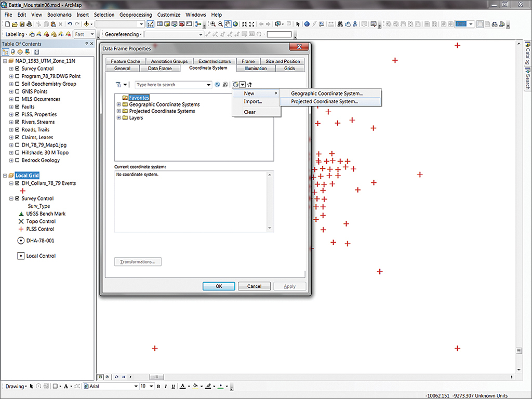This screenshot has height=399, width=532.
Task: Undo the last action
Action: coord(70,24)
